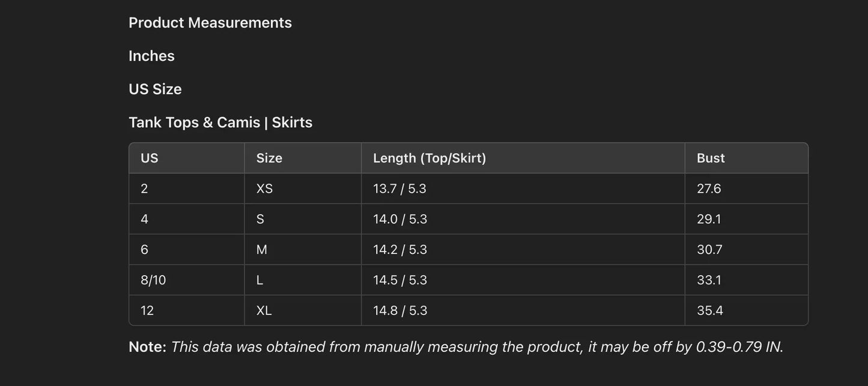Click the US size 8/10 cell
This screenshot has height=386, width=868.
[153, 280]
